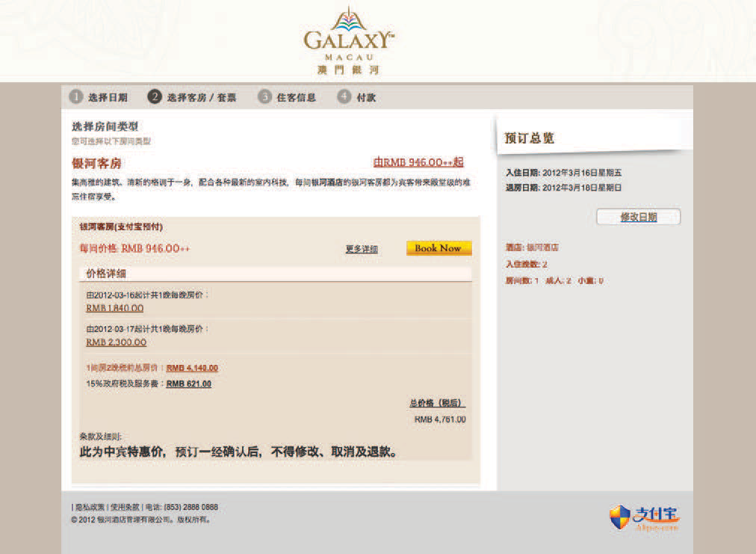Viewport: 756px width, 554px height.
Task: Click the RMB 1,840.00 nightly rate link
Action: coord(114,308)
